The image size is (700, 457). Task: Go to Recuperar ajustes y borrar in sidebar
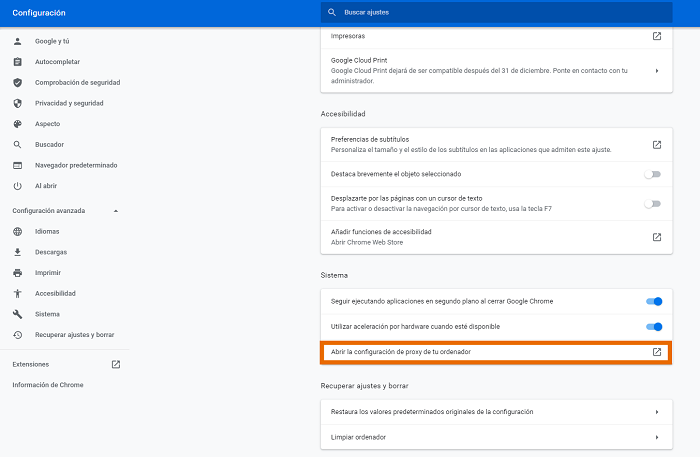(76, 334)
